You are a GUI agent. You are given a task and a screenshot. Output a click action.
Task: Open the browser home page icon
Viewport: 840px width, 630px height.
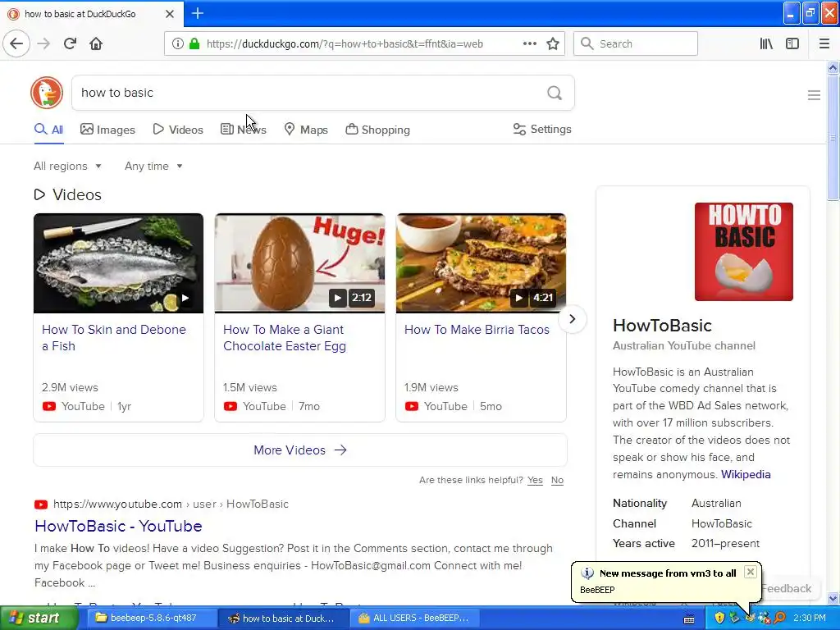(x=96, y=43)
